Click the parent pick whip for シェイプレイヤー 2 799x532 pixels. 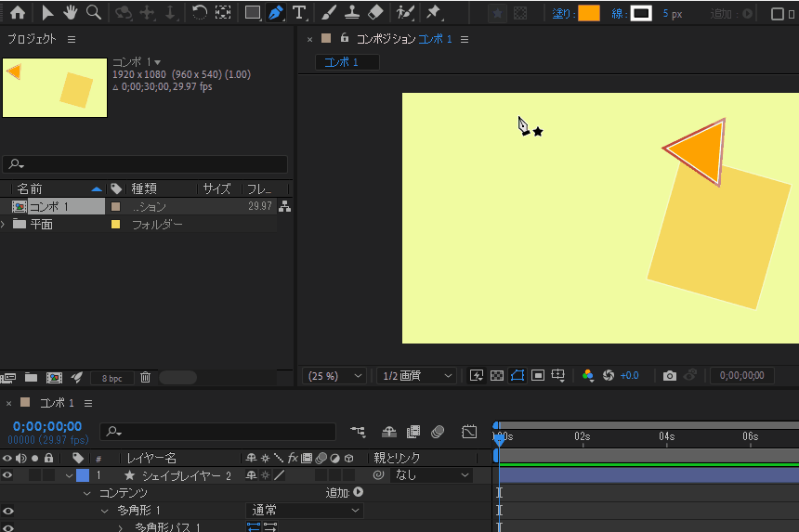378,475
